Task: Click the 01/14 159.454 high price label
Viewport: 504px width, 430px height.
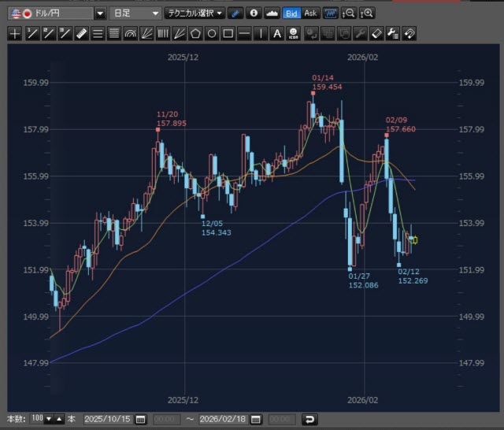Action: (x=327, y=82)
